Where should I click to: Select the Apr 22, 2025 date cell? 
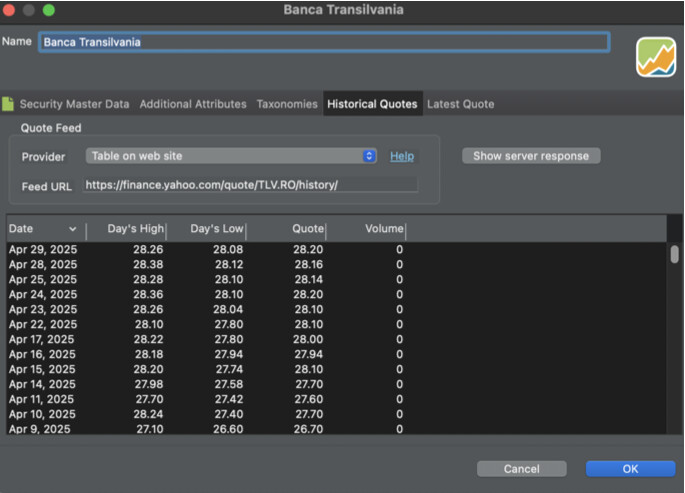tap(43, 324)
